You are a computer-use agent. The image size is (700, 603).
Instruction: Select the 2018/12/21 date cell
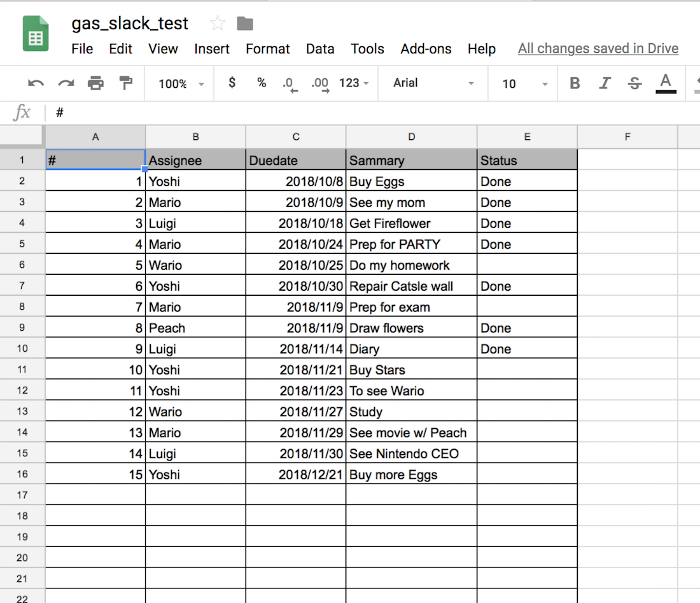pyautogui.click(x=296, y=474)
